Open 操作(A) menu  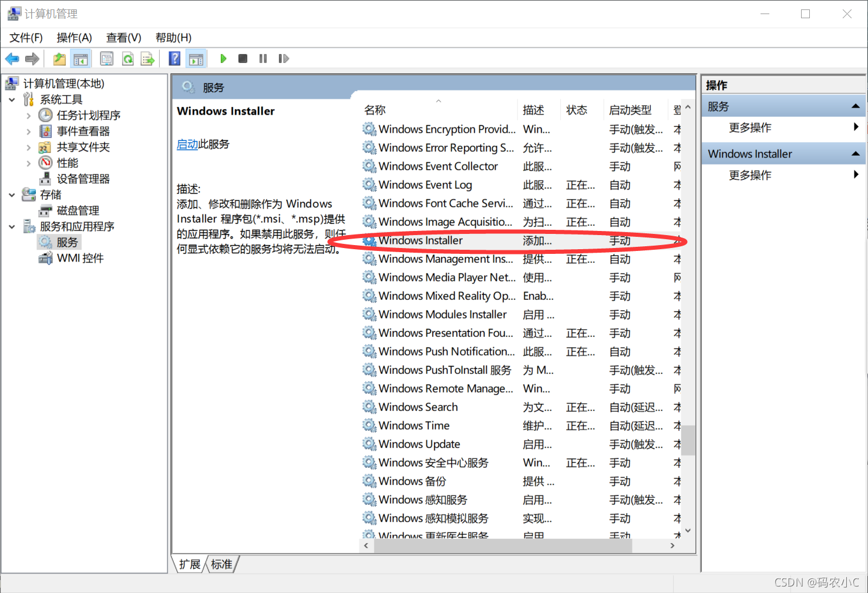(74, 38)
